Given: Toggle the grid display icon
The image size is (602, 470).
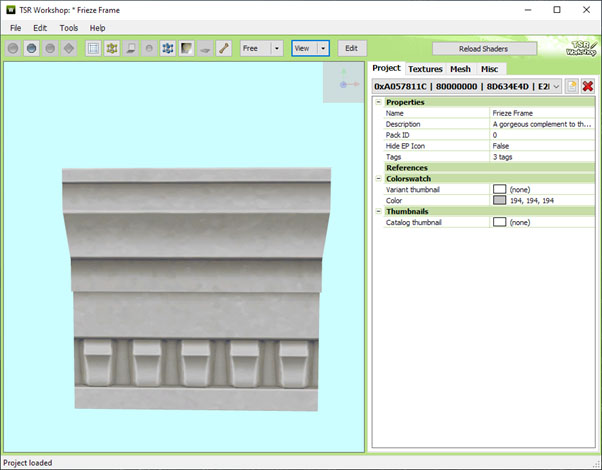Looking at the screenshot, I should [x=93, y=48].
